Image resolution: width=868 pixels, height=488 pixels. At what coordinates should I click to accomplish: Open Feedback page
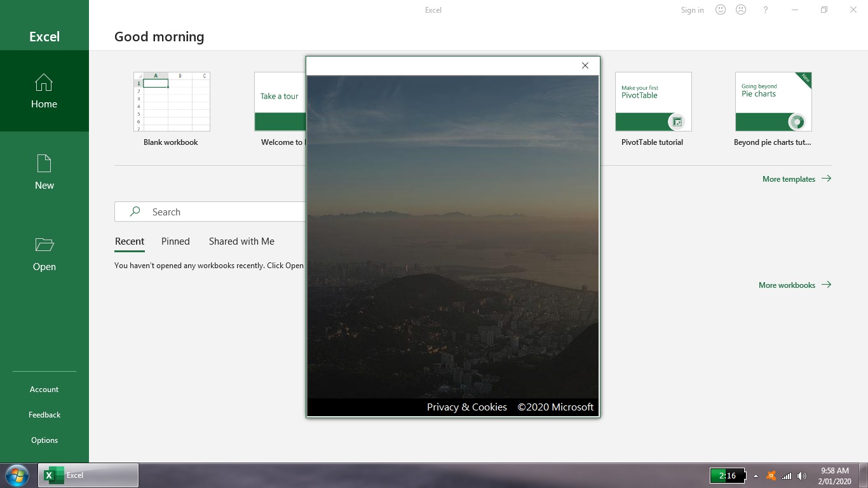pos(44,415)
